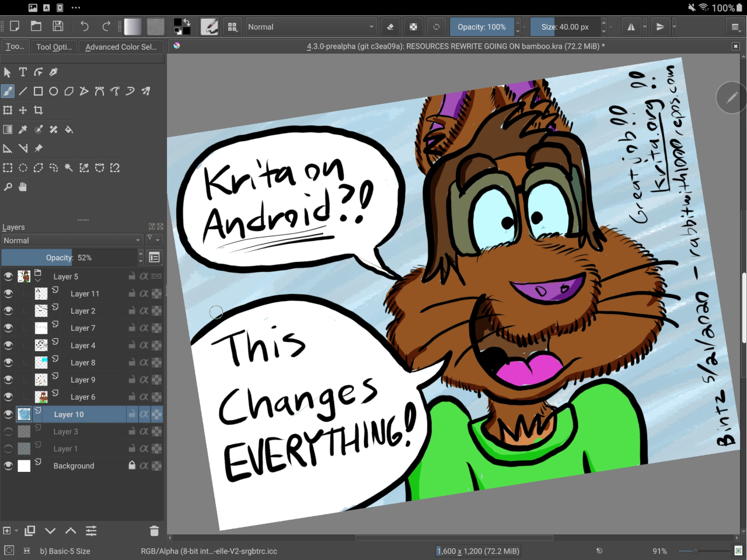The width and height of the screenshot is (747, 560).
Task: Hide Layer 11 with its eye icon
Action: (x=8, y=294)
